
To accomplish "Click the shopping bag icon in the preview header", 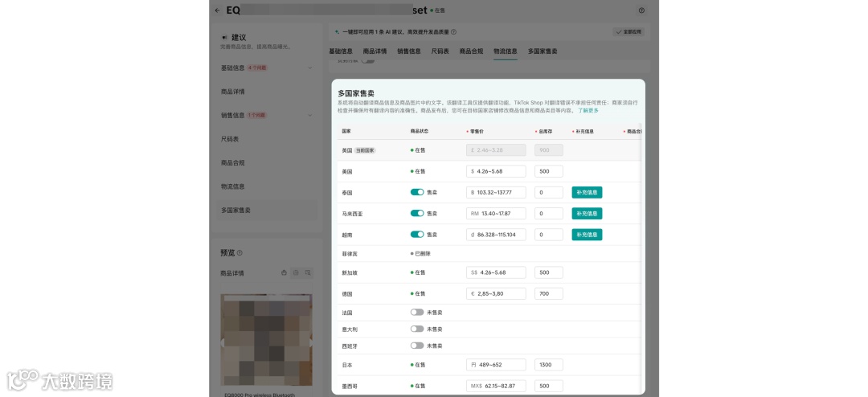I will coord(284,273).
